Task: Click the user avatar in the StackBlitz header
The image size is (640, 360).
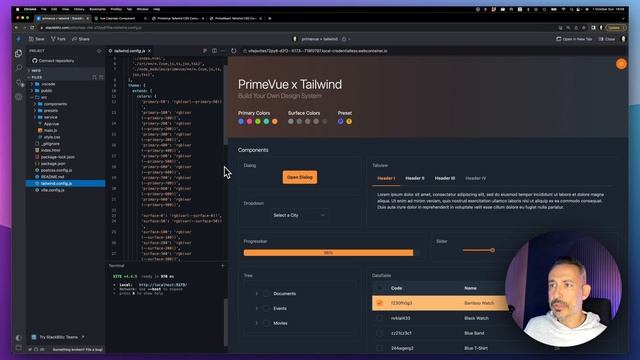Action: (623, 39)
